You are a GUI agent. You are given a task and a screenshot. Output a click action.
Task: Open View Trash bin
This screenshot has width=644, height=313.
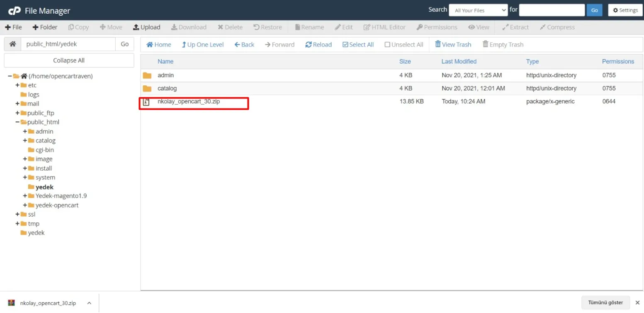(x=453, y=45)
